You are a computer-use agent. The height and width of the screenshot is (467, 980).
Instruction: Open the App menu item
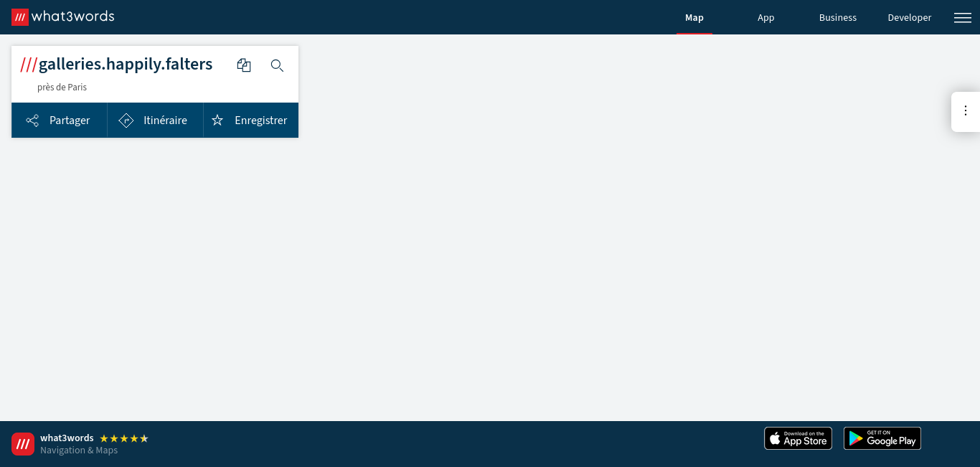766,18
